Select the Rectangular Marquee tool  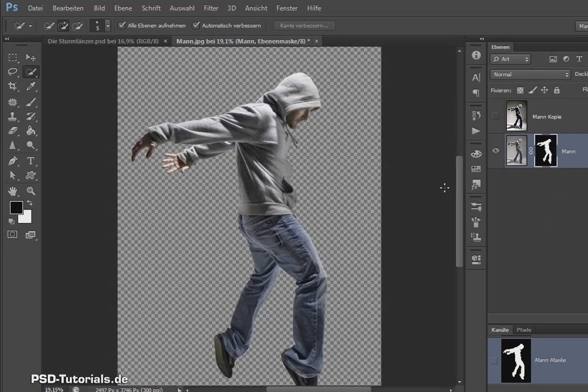coord(13,57)
